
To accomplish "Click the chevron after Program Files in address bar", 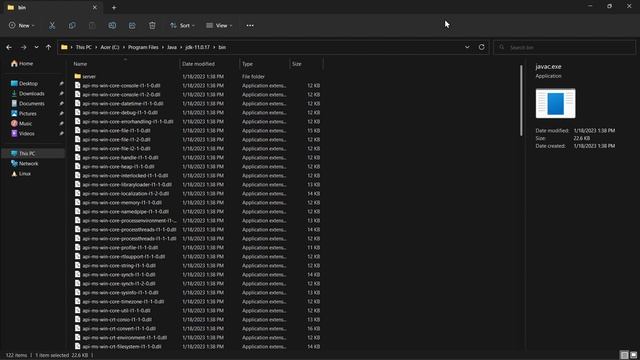I will point(162,47).
